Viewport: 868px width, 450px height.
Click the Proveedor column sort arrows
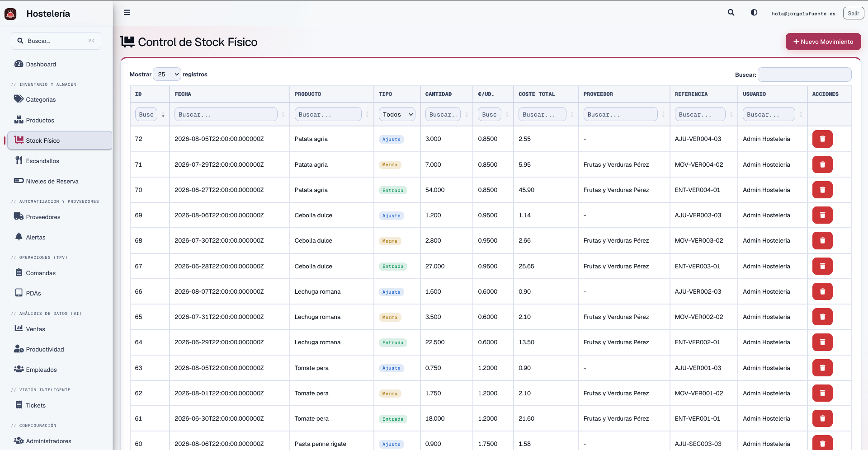[664, 115]
